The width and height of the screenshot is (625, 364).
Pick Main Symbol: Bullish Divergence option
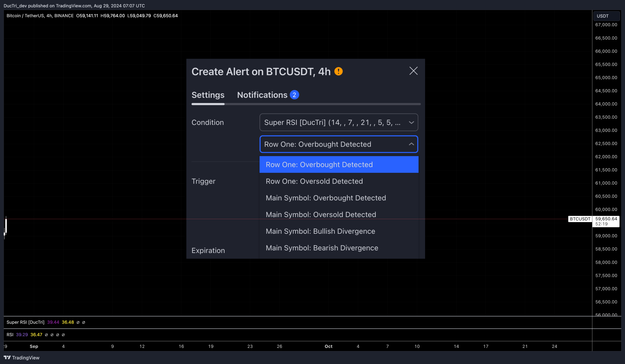click(x=339, y=231)
